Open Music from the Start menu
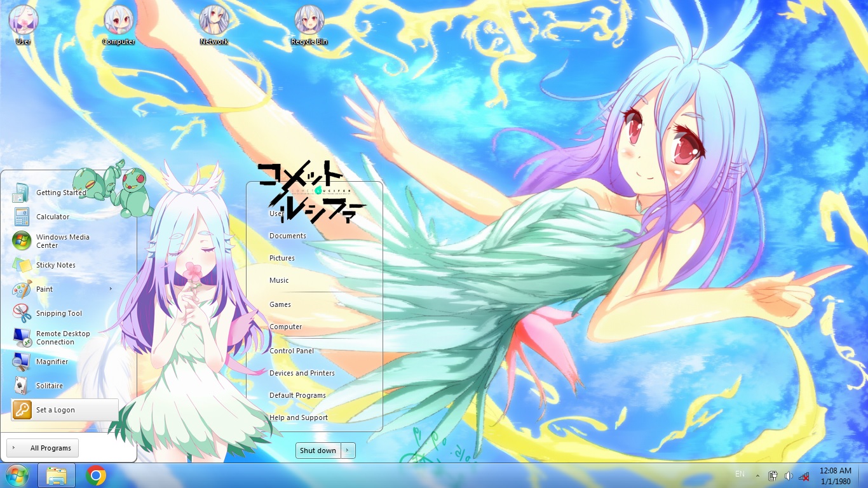The width and height of the screenshot is (868, 488). coord(279,280)
